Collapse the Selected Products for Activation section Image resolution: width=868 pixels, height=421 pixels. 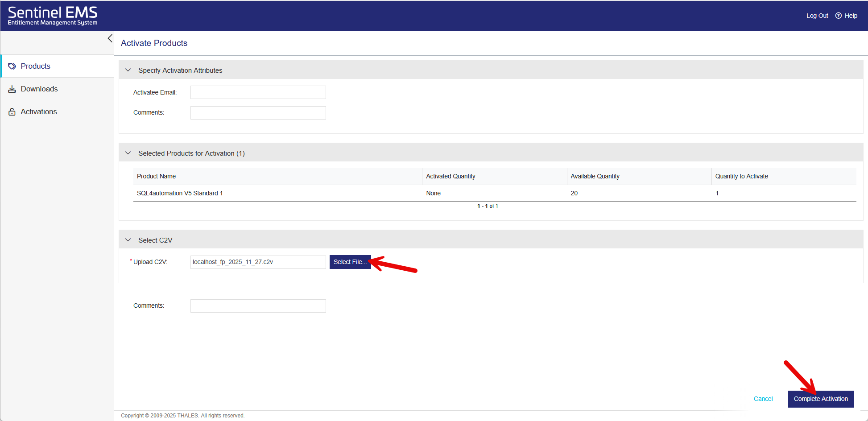click(128, 153)
